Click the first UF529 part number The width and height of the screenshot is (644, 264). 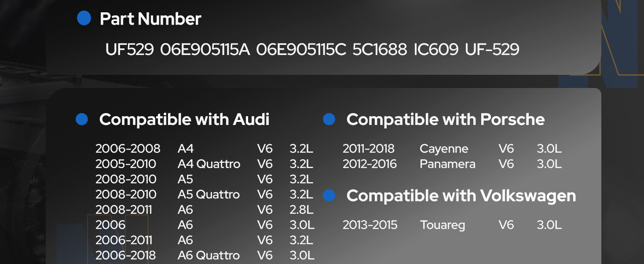(x=129, y=49)
